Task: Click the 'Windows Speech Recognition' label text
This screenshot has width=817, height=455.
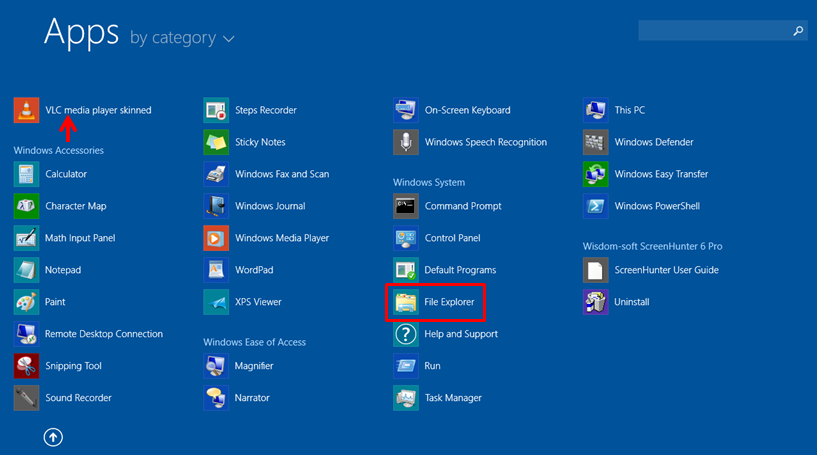Action: pyautogui.click(x=486, y=142)
